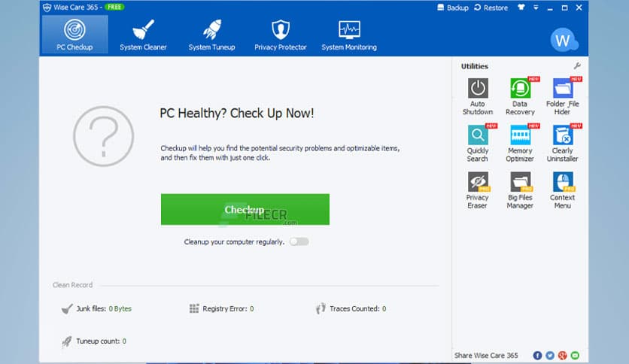Open the Folder File Hider utility

(562, 96)
